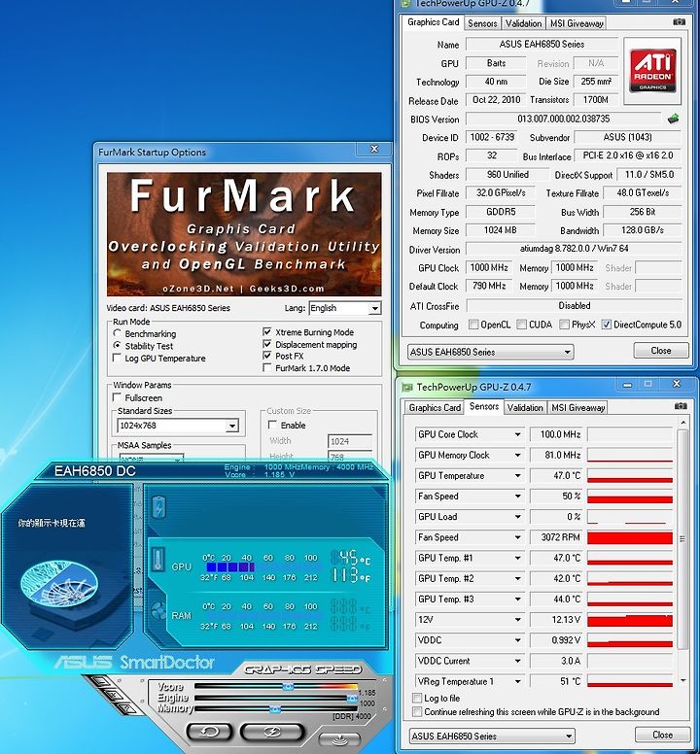Click the camera screenshot icon in top GPU-Z window
This screenshot has height=754, width=700.
pyautogui.click(x=679, y=22)
